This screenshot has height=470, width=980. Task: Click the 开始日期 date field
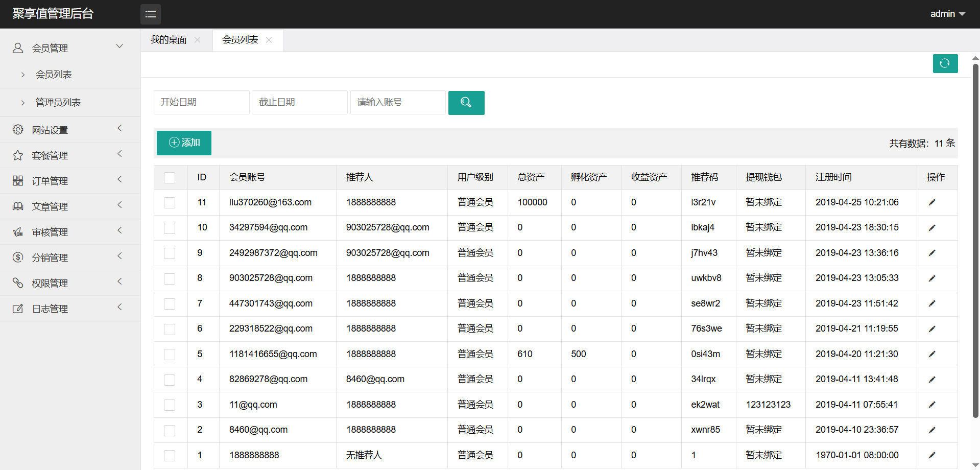(201, 102)
